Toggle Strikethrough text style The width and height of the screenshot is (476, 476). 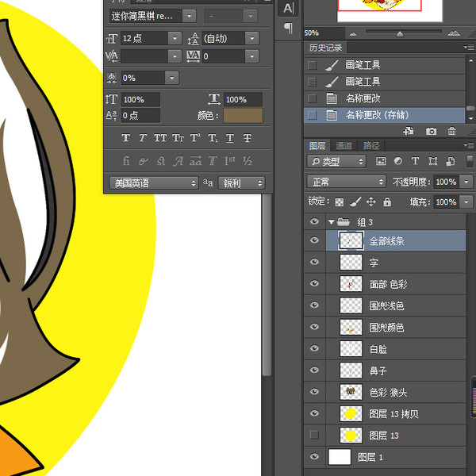(247, 138)
